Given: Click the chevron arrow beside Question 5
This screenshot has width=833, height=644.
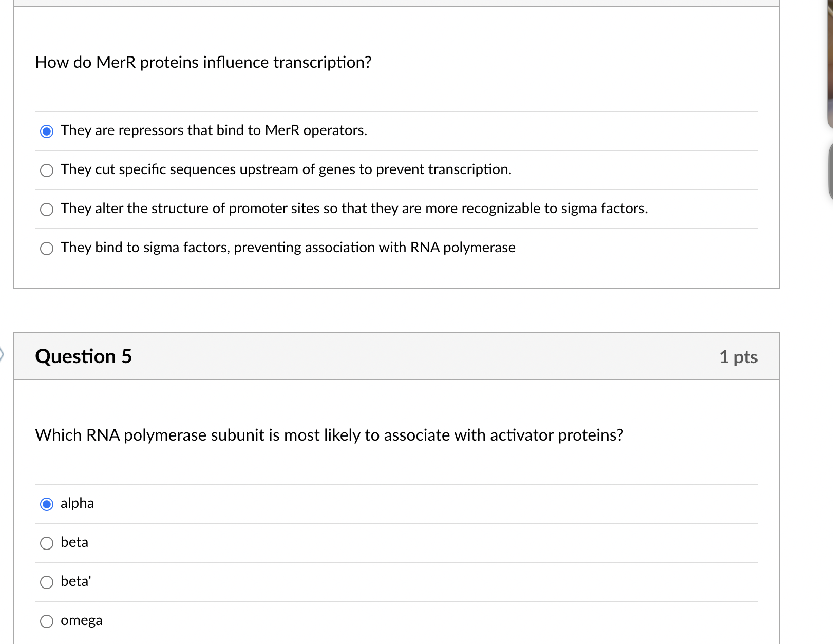Looking at the screenshot, I should coord(3,355).
